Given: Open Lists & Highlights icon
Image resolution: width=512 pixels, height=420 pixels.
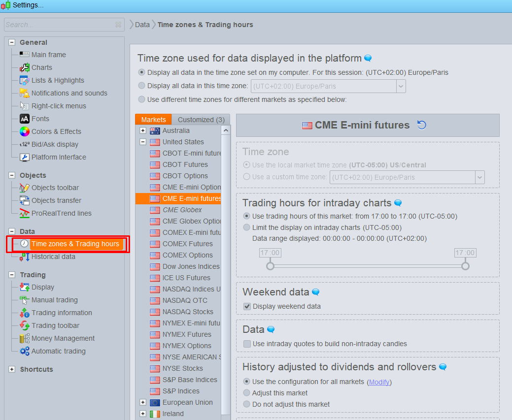Looking at the screenshot, I should (x=24, y=80).
